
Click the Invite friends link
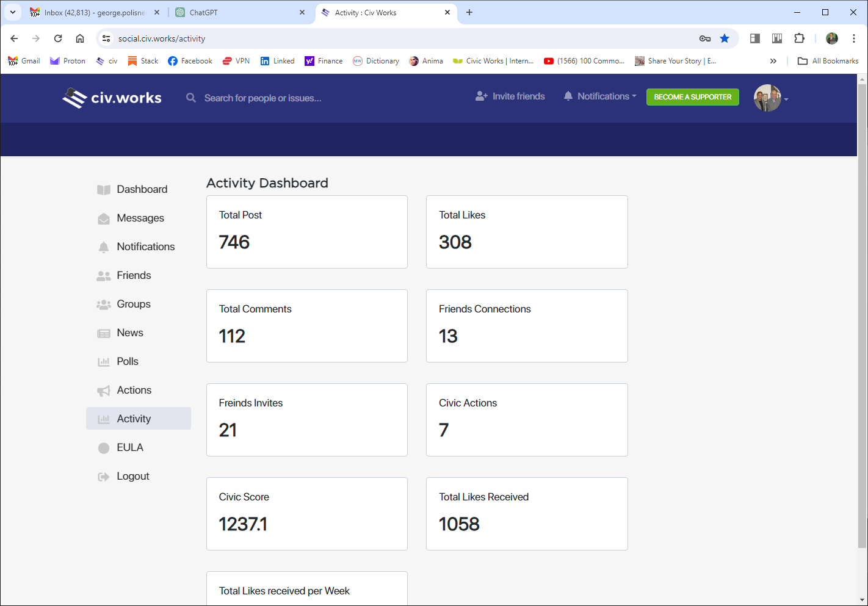point(510,96)
